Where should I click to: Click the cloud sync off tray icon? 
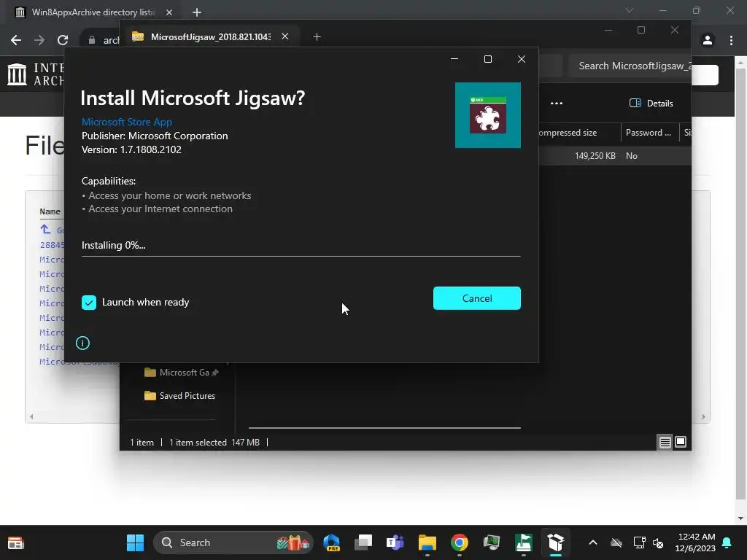pyautogui.click(x=616, y=542)
